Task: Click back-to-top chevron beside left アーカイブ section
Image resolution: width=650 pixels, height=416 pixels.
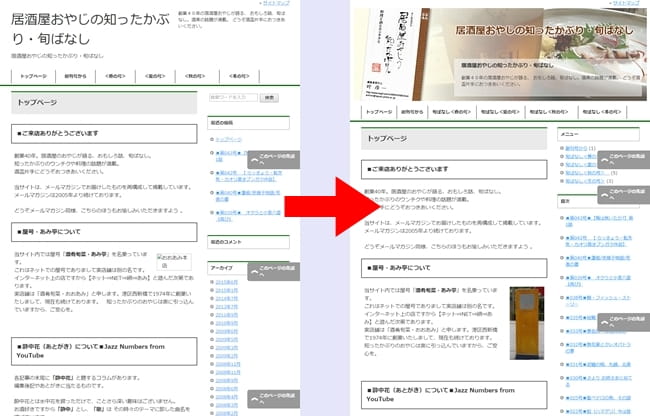Action: point(257,274)
